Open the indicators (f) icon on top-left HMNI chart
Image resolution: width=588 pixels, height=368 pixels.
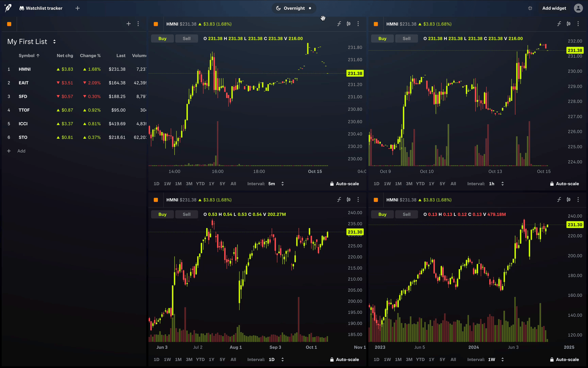(339, 24)
